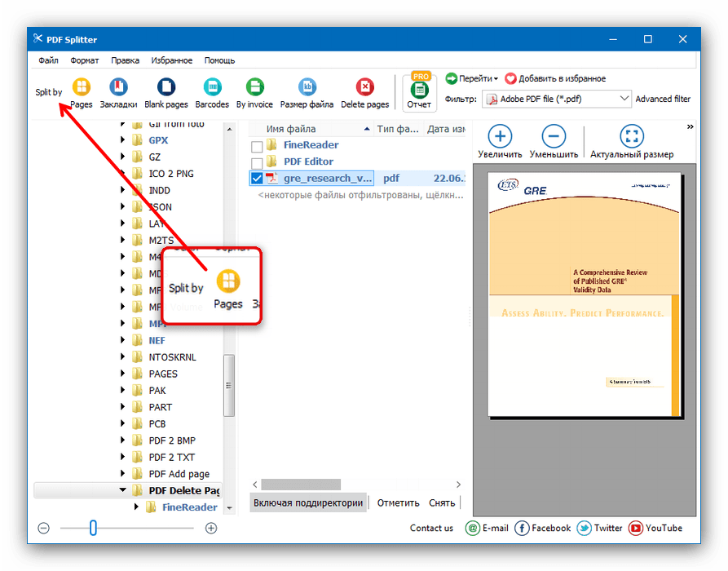The image size is (728, 571).
Task: Select Split by Pages tool
Action: click(x=82, y=93)
